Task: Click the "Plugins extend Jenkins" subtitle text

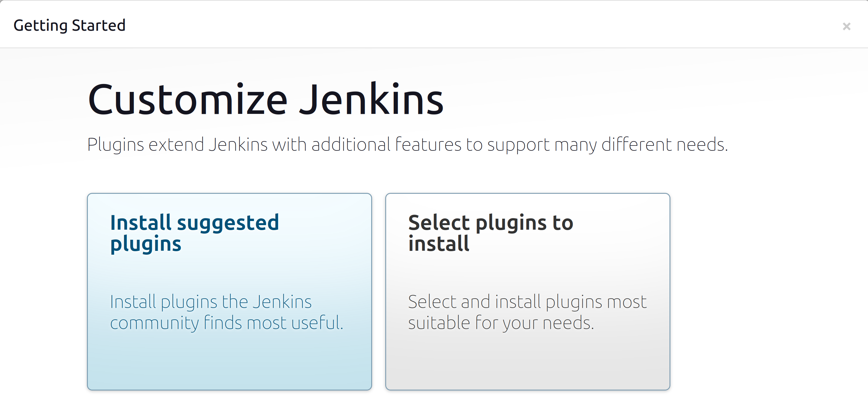Action: tap(407, 145)
